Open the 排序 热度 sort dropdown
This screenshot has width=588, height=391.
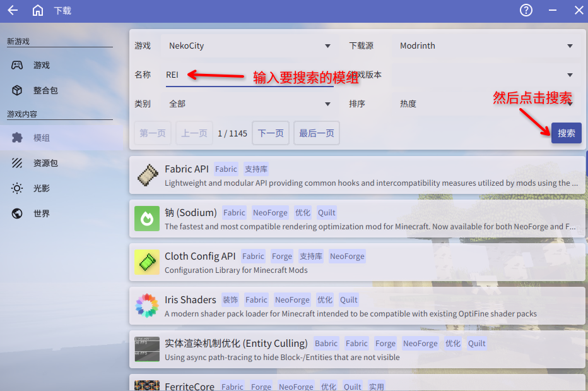coord(486,104)
